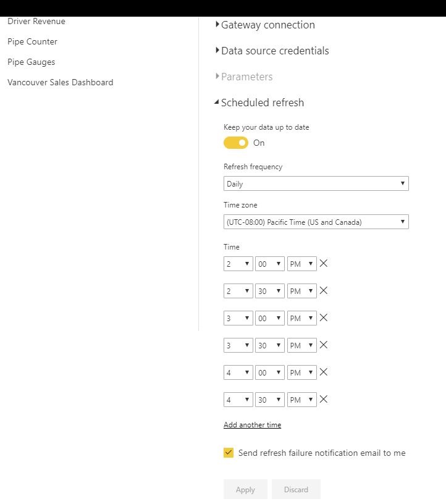Image resolution: width=446 pixels, height=504 pixels.
Task: Remove the 2:00 PM refresh time
Action: pos(324,264)
